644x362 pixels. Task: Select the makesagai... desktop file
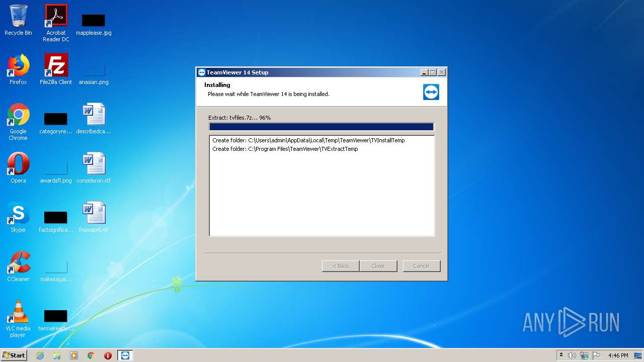point(56,270)
